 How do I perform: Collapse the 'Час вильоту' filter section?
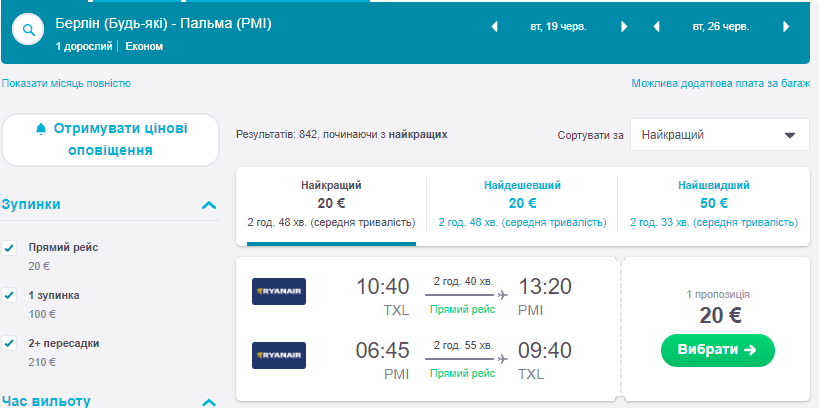pos(209,402)
